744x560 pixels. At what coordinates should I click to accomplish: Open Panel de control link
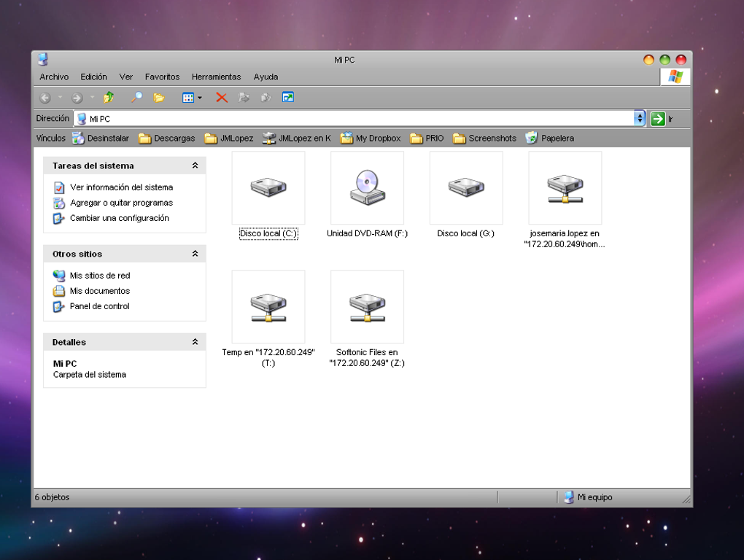click(91, 306)
